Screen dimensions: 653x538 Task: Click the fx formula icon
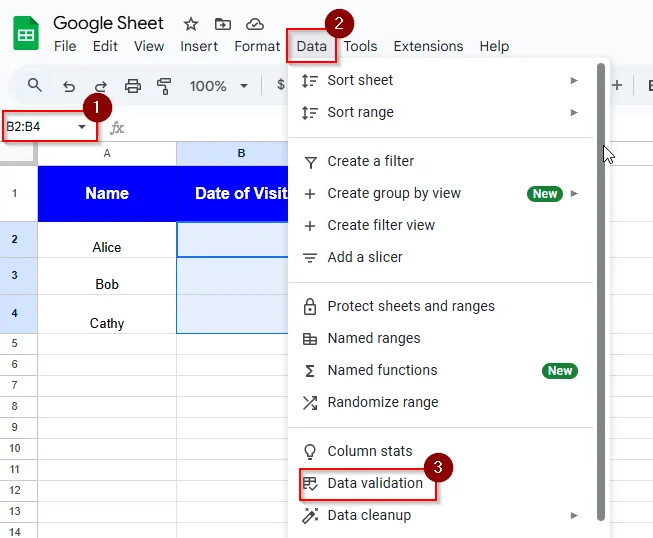click(117, 128)
